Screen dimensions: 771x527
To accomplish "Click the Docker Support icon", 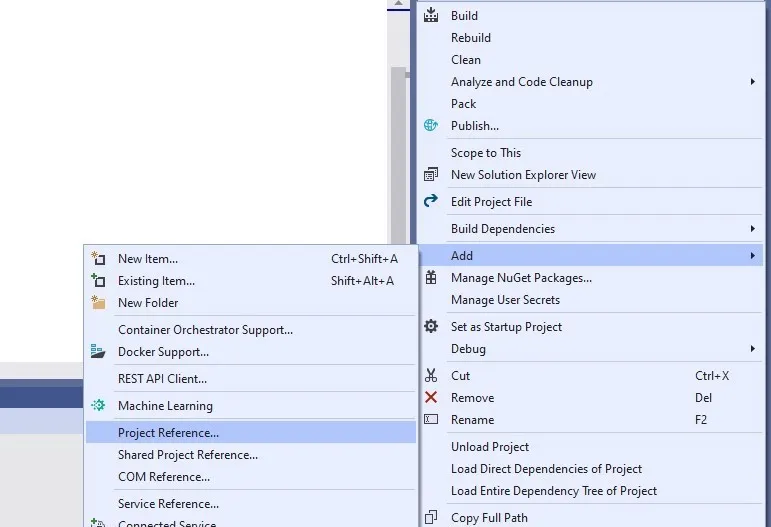I will 98,351.
